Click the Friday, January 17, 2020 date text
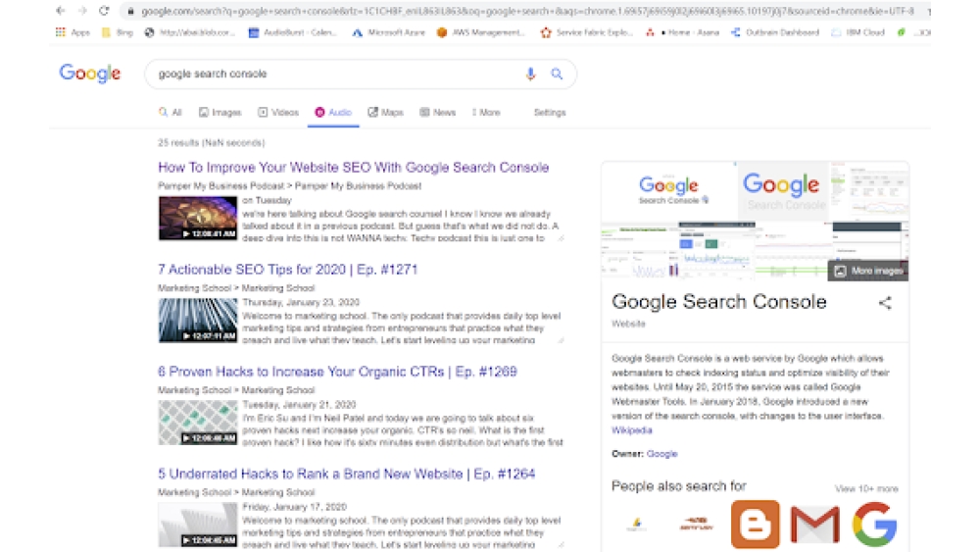The width and height of the screenshot is (980, 552). click(294, 507)
